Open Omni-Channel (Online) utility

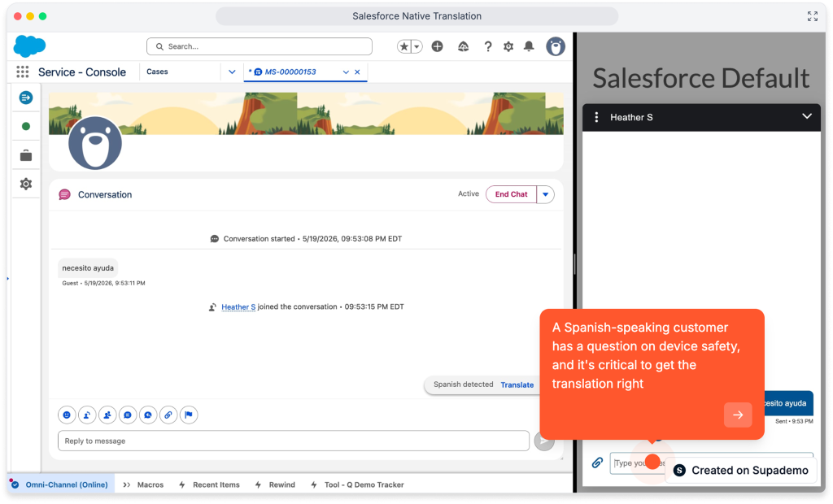click(x=60, y=484)
